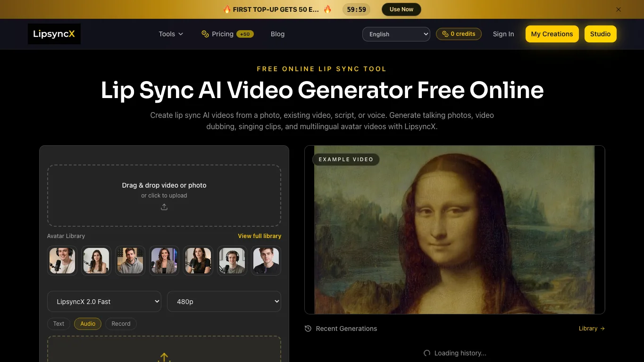Select the first avatar with headphones and microphone
The height and width of the screenshot is (362, 644).
[x=62, y=261]
